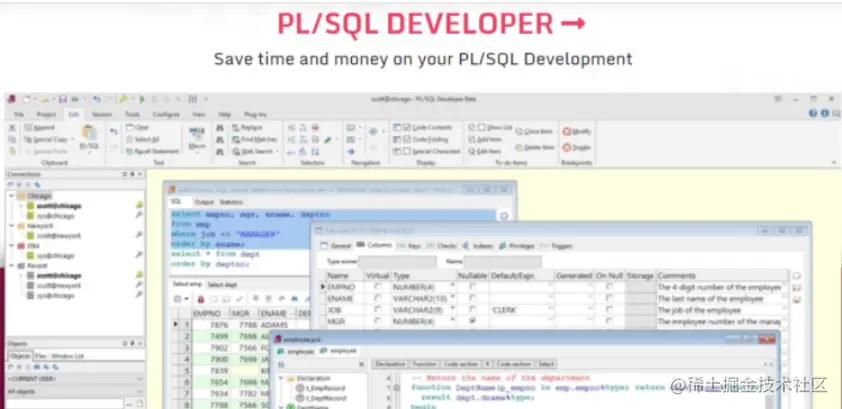842x409 pixels.
Task: Toggle the Special Characters checkbox
Action: point(407,151)
